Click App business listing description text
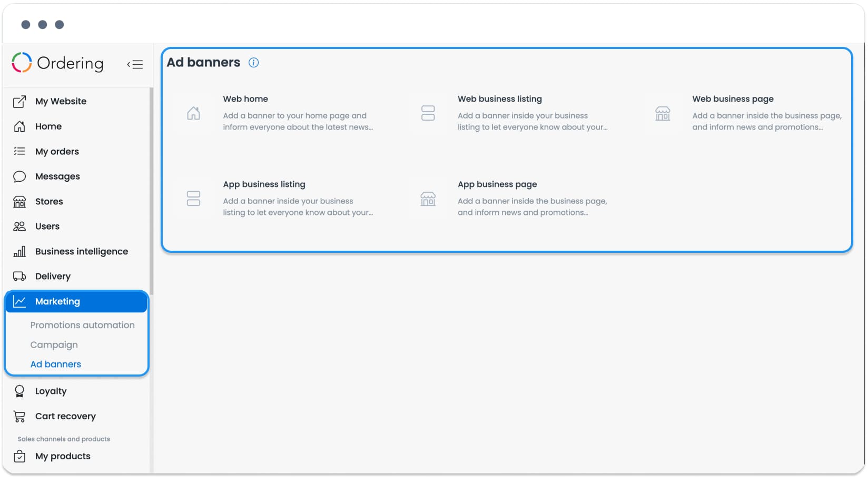This screenshot has height=483, width=868. pyautogui.click(x=298, y=206)
